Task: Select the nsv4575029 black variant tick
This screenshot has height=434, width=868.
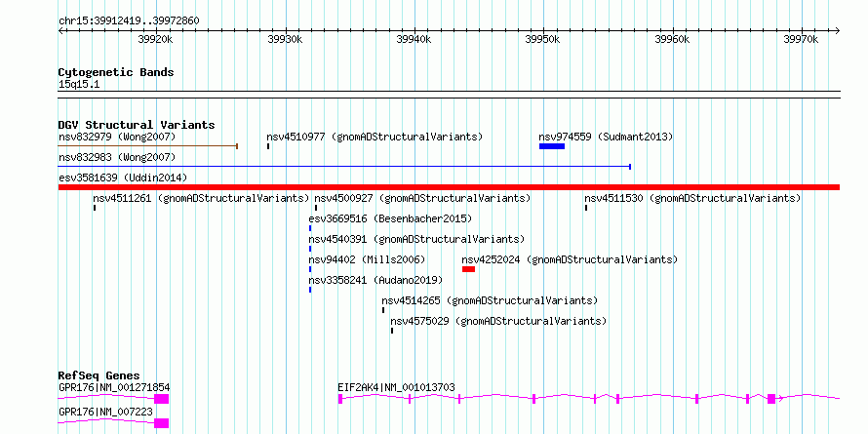Action: coord(392,331)
